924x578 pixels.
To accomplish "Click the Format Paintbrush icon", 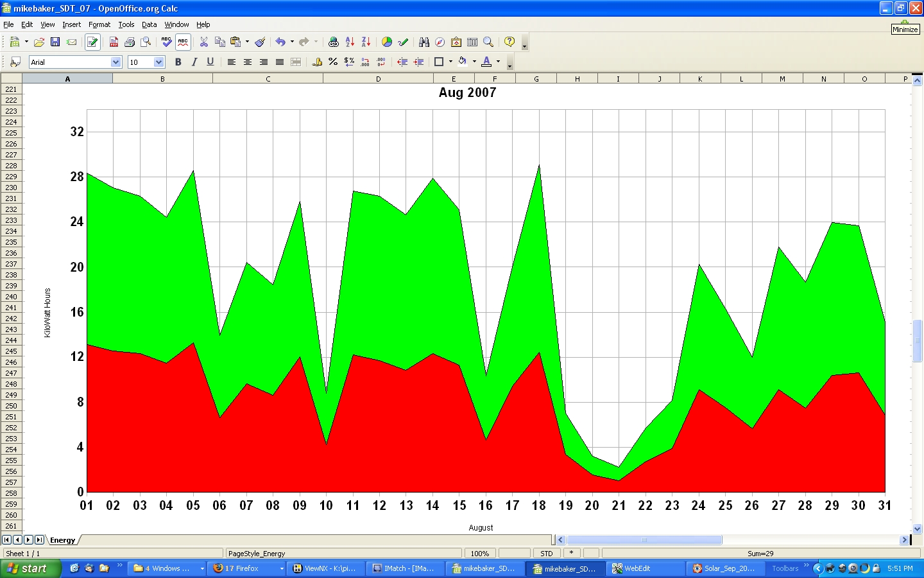I will (260, 42).
